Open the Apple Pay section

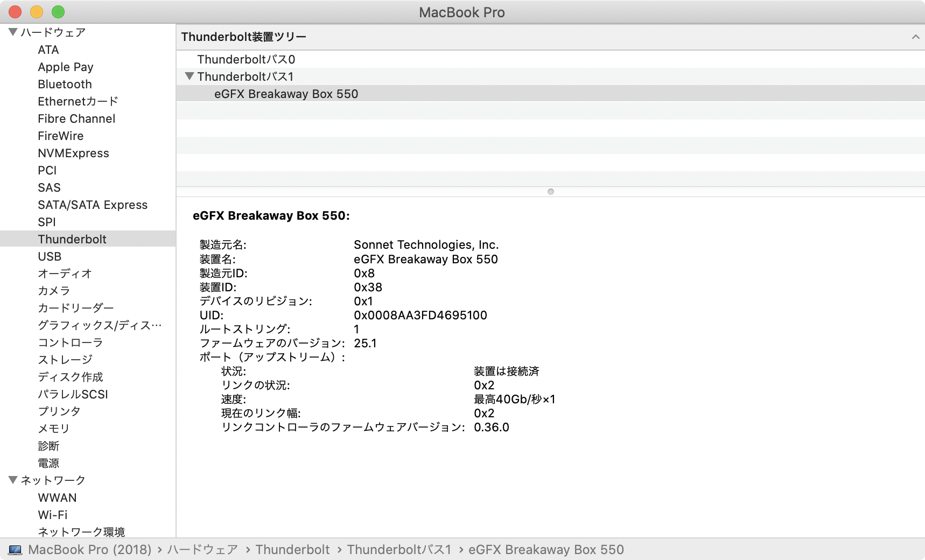(x=65, y=67)
